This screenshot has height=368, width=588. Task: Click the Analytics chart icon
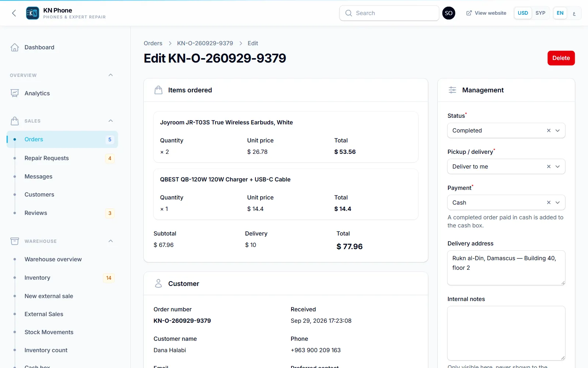[15, 93]
